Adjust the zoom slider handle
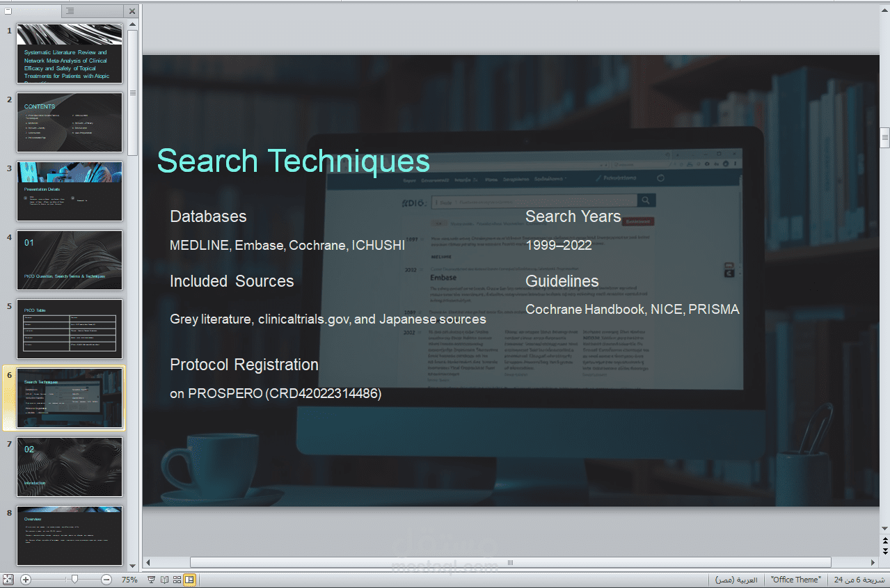This screenshot has width=890, height=588. click(x=74, y=579)
